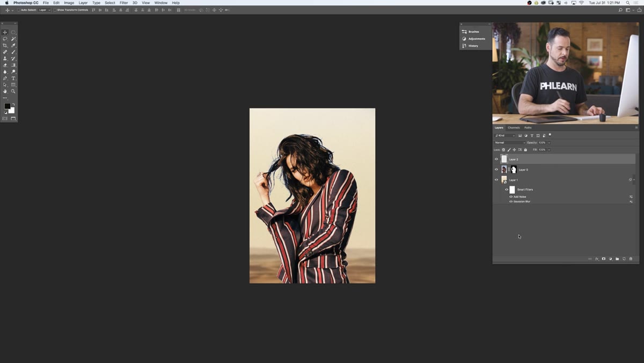Screen dimensions: 644x363
Task: Open the Edit Toolbar three-dots button
Action: pyautogui.click(x=5, y=98)
